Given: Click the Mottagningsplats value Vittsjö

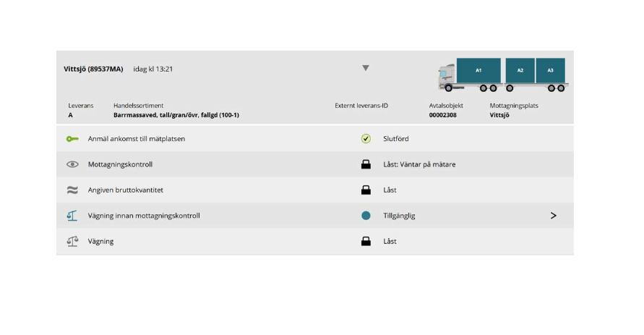Looking at the screenshot, I should (x=499, y=115).
